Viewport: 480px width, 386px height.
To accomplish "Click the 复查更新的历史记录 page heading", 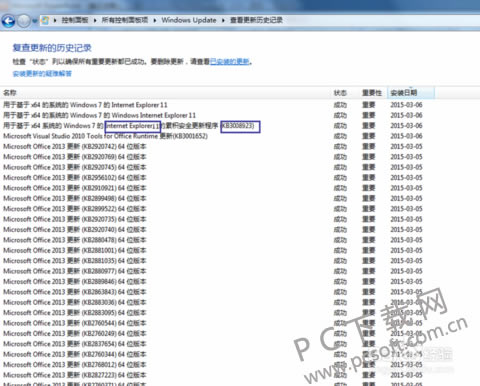I will coord(52,48).
